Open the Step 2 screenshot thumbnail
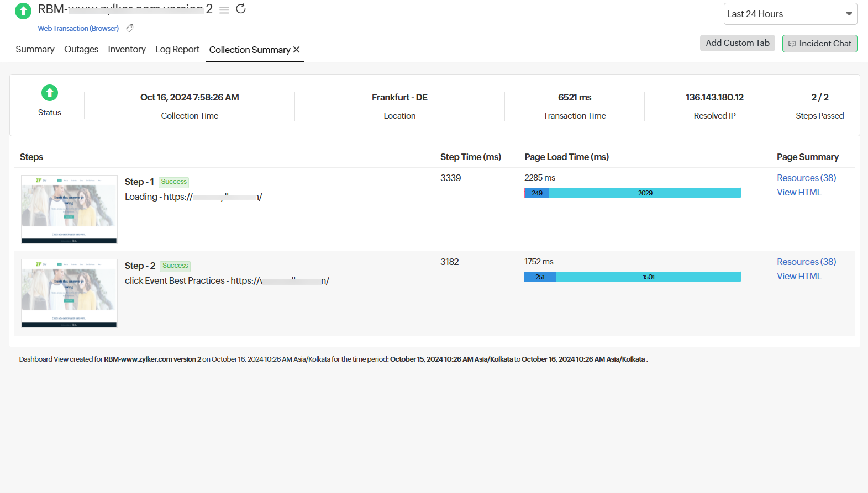Viewport: 868px width, 493px height. click(x=69, y=293)
